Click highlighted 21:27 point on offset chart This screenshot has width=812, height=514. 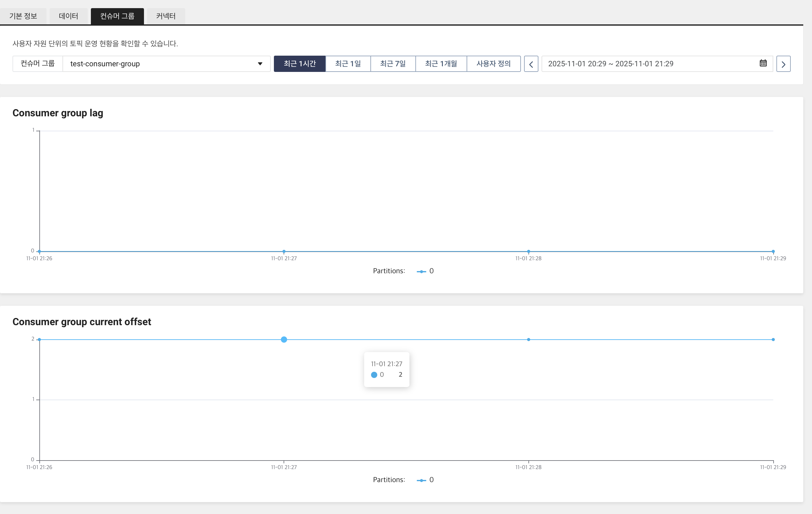[x=284, y=340]
